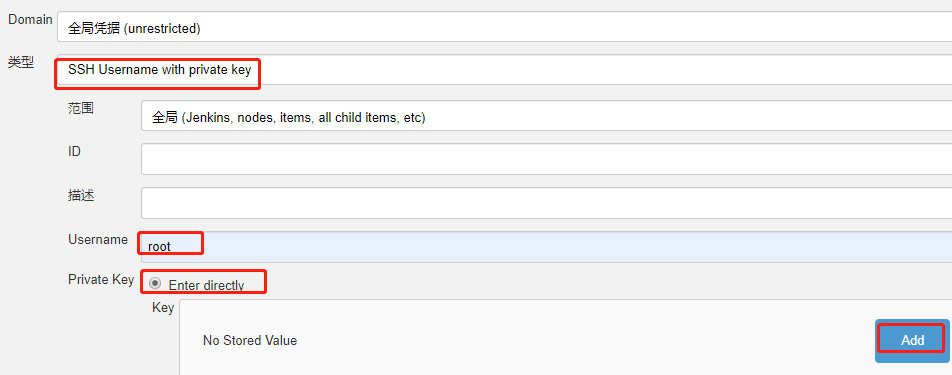Image resolution: width=952 pixels, height=375 pixels.
Task: Select the Enter directly radio button
Action: 155,283
